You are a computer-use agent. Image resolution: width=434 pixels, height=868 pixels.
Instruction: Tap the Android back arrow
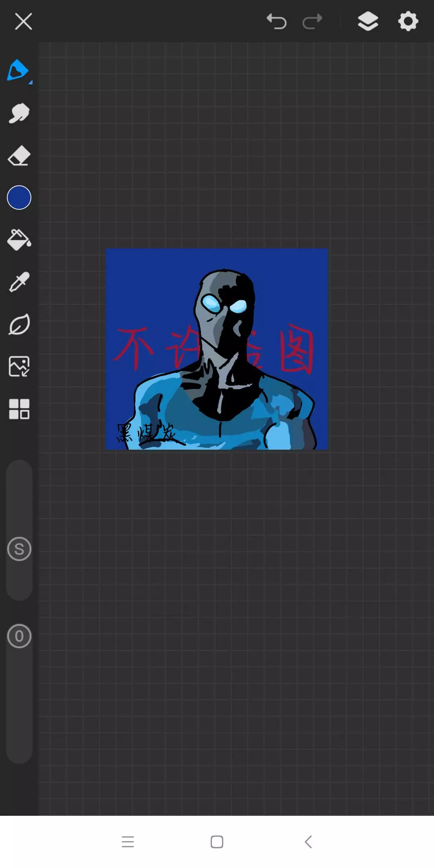tap(308, 841)
